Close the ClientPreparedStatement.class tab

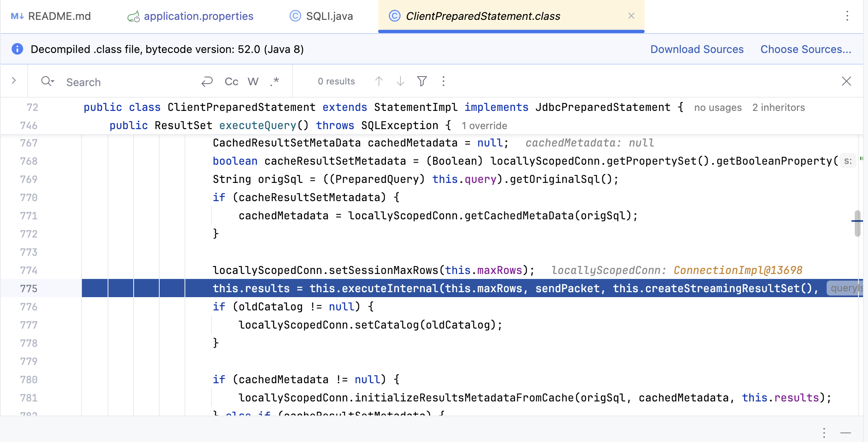(x=631, y=16)
